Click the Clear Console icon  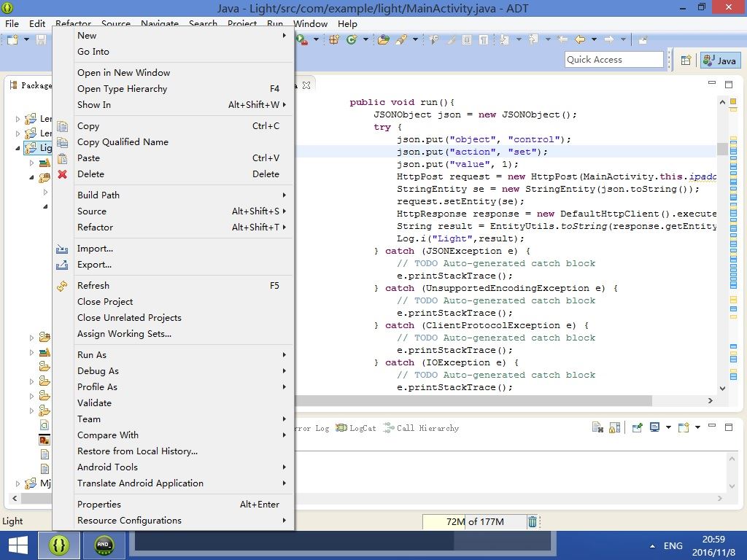pyautogui.click(x=597, y=427)
